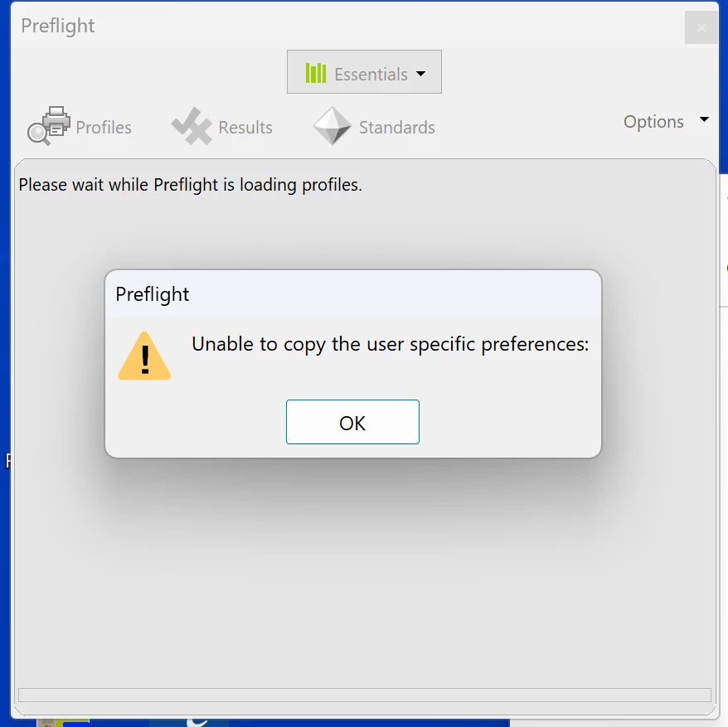Open the Options menu label
The width and height of the screenshot is (728, 727).
[653, 122]
